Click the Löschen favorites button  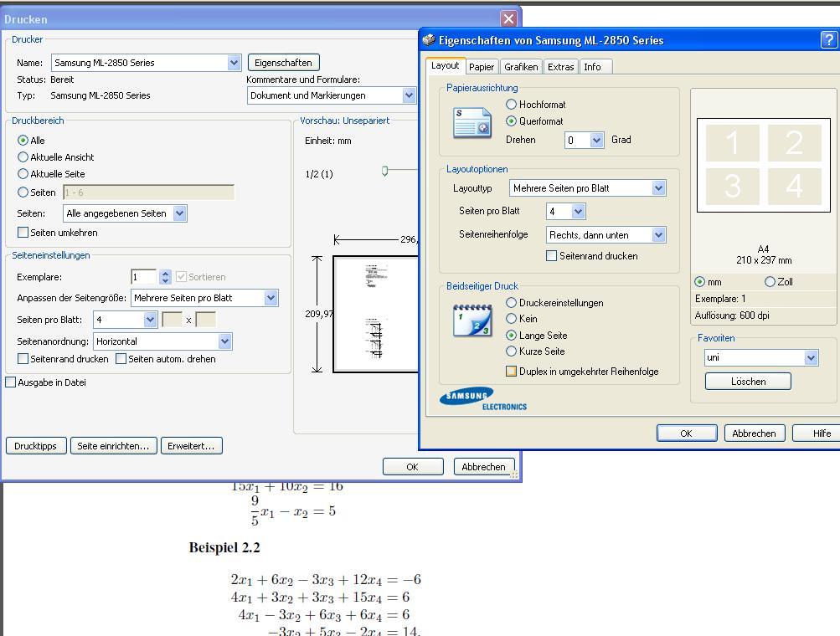click(x=748, y=382)
